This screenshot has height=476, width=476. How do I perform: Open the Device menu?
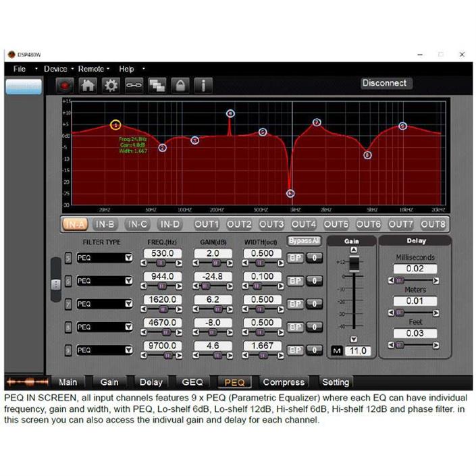tap(55, 69)
